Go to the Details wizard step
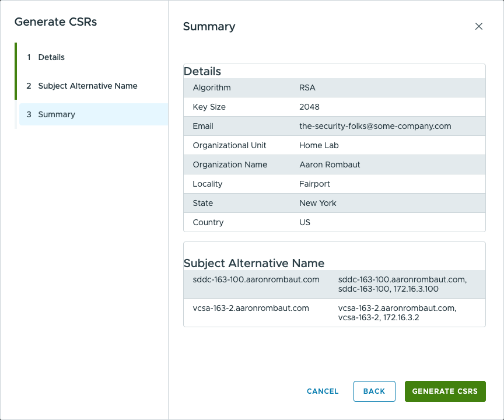 tap(51, 57)
